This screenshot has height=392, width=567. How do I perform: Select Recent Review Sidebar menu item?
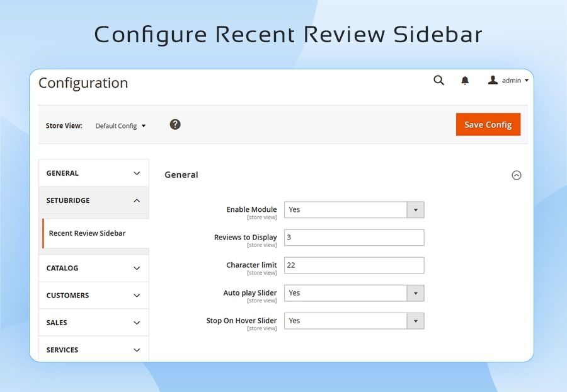88,233
